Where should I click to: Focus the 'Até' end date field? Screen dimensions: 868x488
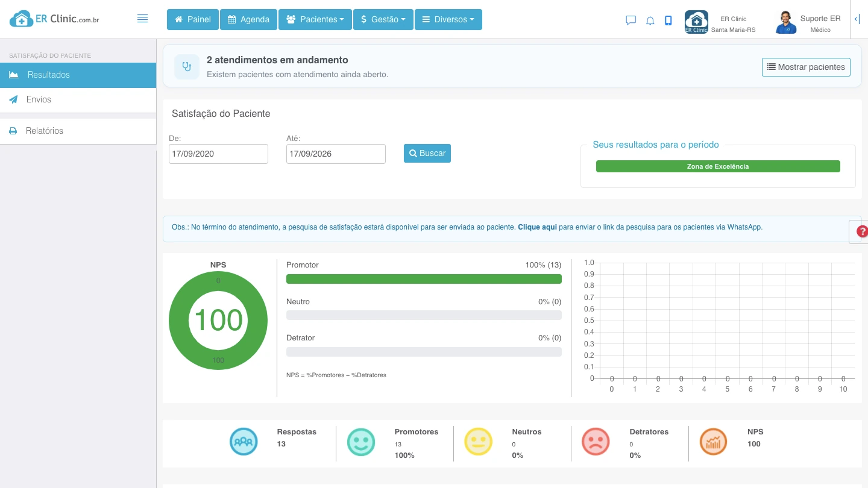[336, 154]
